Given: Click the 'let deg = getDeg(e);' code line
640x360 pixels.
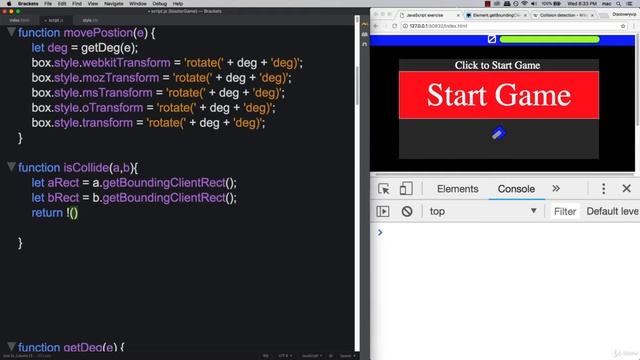Looking at the screenshot, I should pos(85,48).
